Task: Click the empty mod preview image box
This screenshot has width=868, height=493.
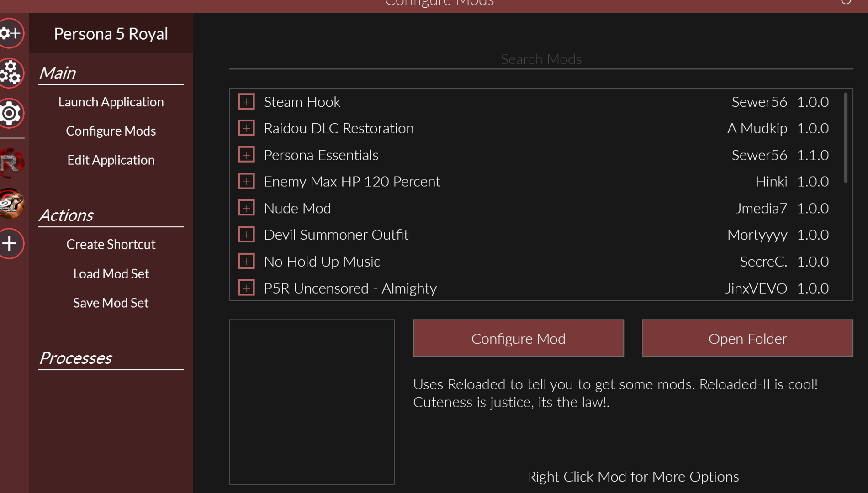Action: point(312,402)
